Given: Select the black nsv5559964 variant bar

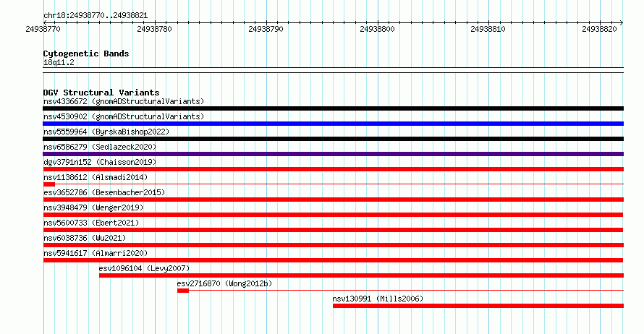Looking at the screenshot, I should click(333, 139).
